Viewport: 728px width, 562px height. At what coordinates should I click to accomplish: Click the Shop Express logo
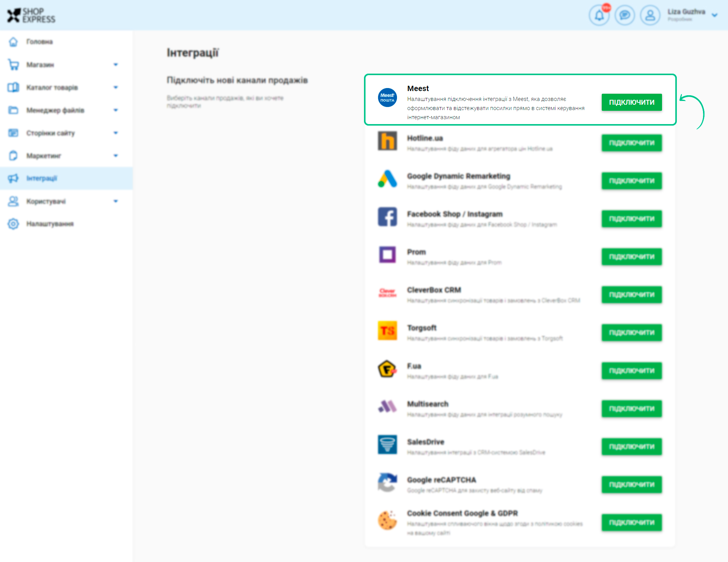31,15
